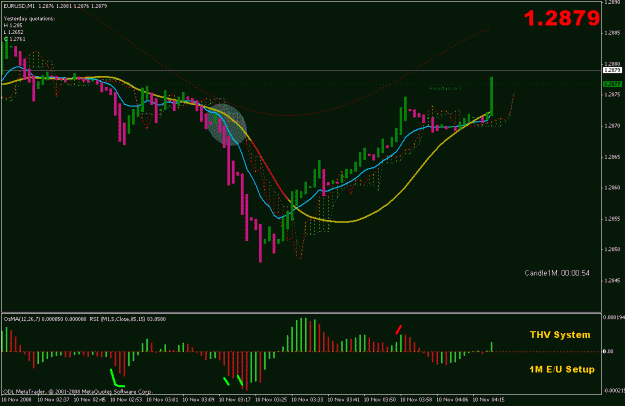Click the '10 Nov 04:15' time axis label

tap(489, 400)
